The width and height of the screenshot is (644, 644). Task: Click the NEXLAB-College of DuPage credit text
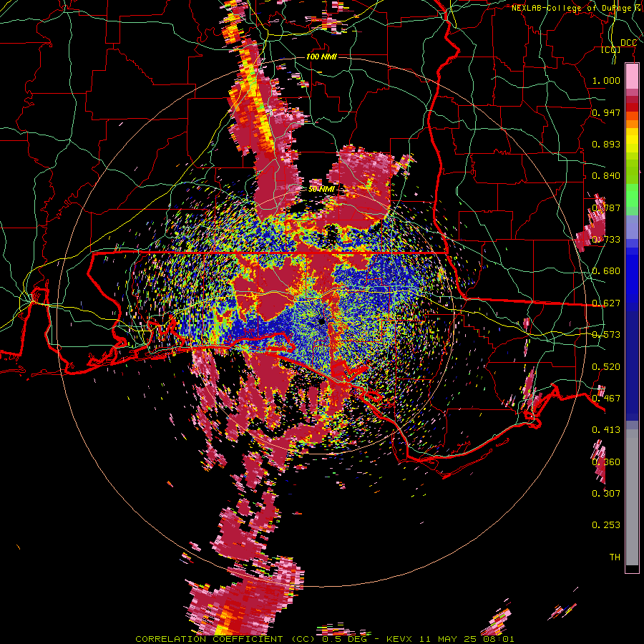(575, 8)
